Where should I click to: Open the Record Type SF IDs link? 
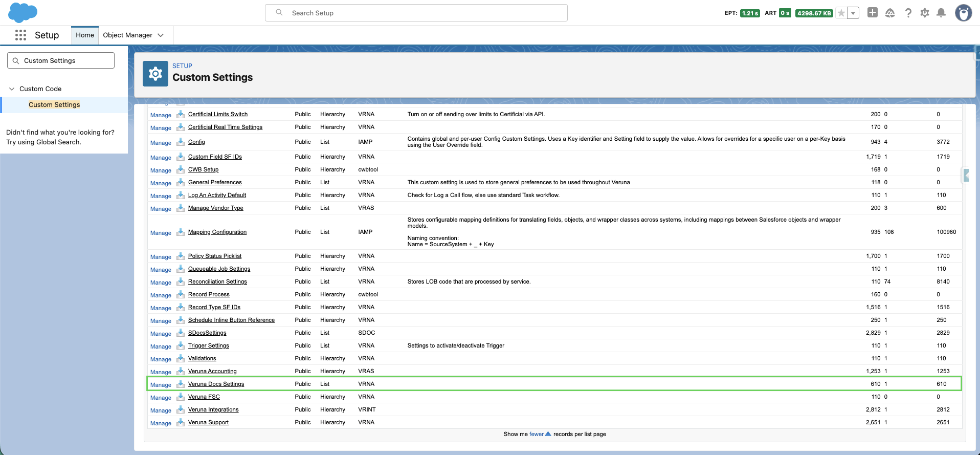pos(214,307)
